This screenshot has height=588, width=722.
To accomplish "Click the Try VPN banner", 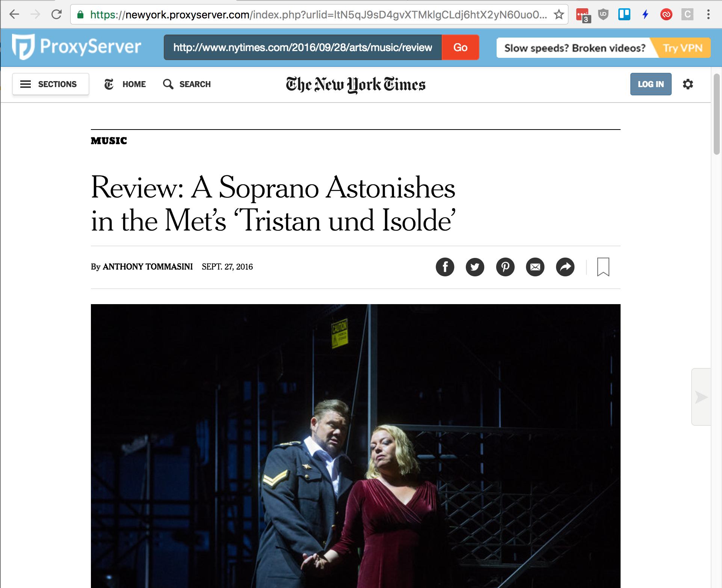I will point(682,48).
